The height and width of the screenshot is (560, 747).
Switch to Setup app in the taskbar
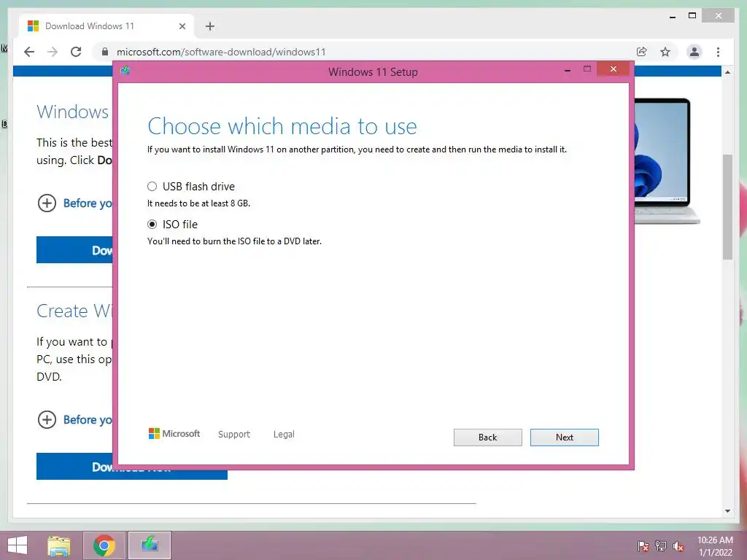150,545
